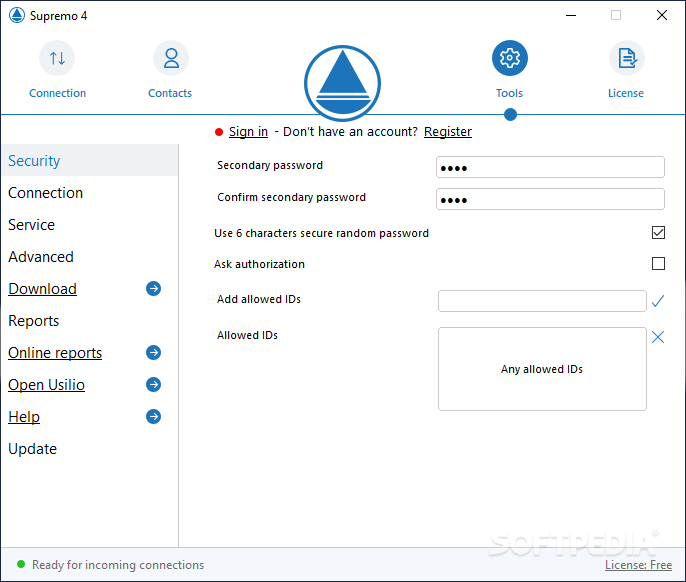Screen dimensions: 686x582
Task: Open Reports in the sidebar
Action: [x=90, y=321]
